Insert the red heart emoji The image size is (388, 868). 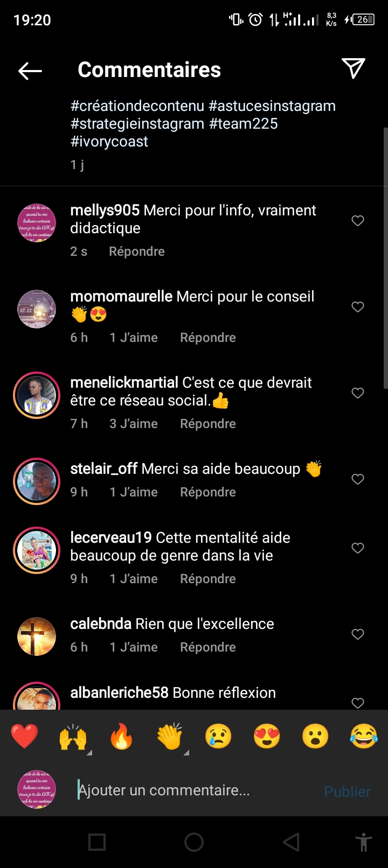(25, 737)
